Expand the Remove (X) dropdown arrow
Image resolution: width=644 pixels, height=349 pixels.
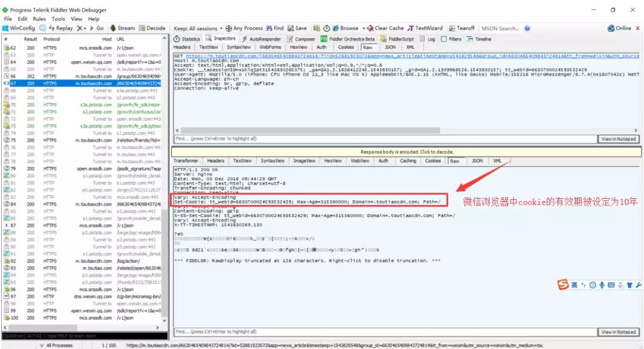(x=85, y=28)
